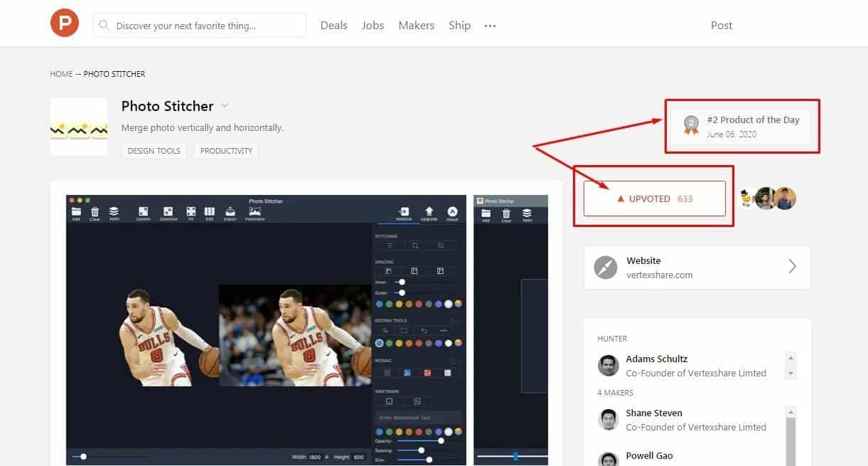Click Shane Steven maker avatar
The width and height of the screenshot is (868, 466).
(608, 420)
